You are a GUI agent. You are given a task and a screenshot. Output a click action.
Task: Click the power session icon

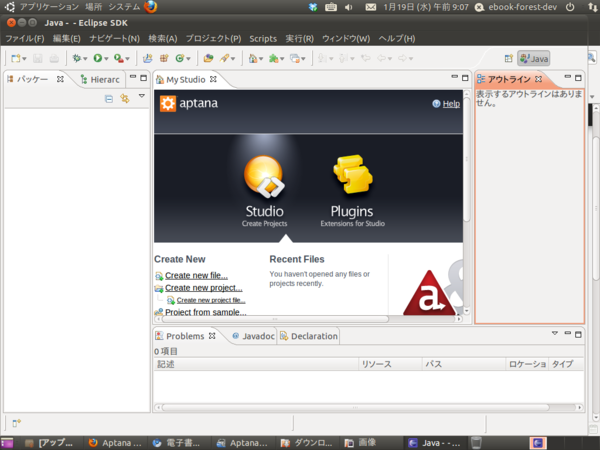click(570, 7)
